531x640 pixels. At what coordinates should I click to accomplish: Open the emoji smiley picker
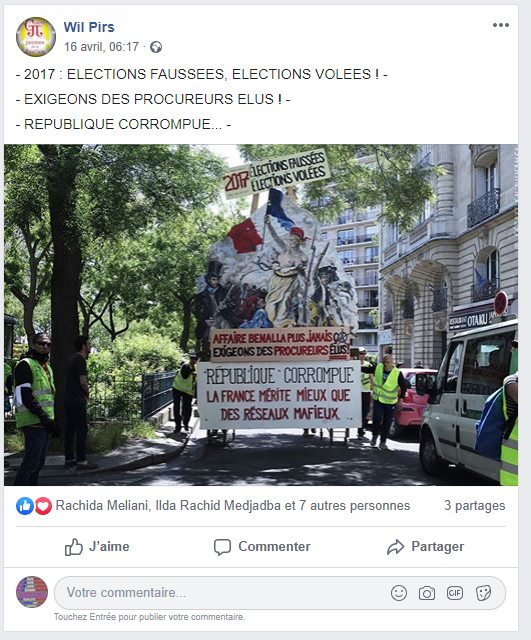pyautogui.click(x=399, y=593)
